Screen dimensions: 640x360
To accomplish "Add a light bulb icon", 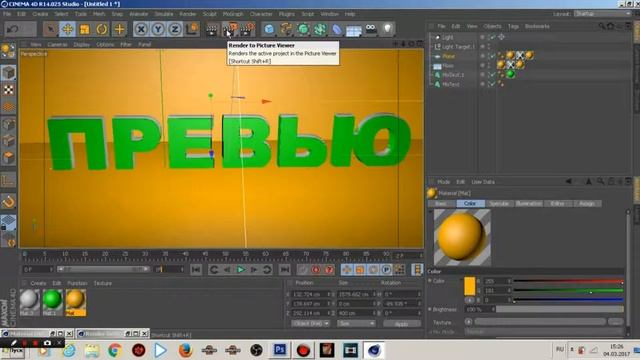I will click(x=387, y=29).
